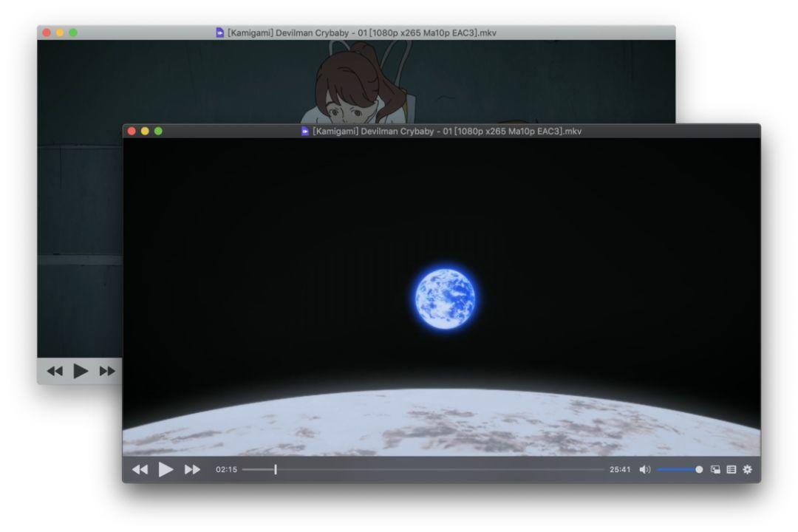
Task: Zoom the back light player window
Action: point(73,33)
